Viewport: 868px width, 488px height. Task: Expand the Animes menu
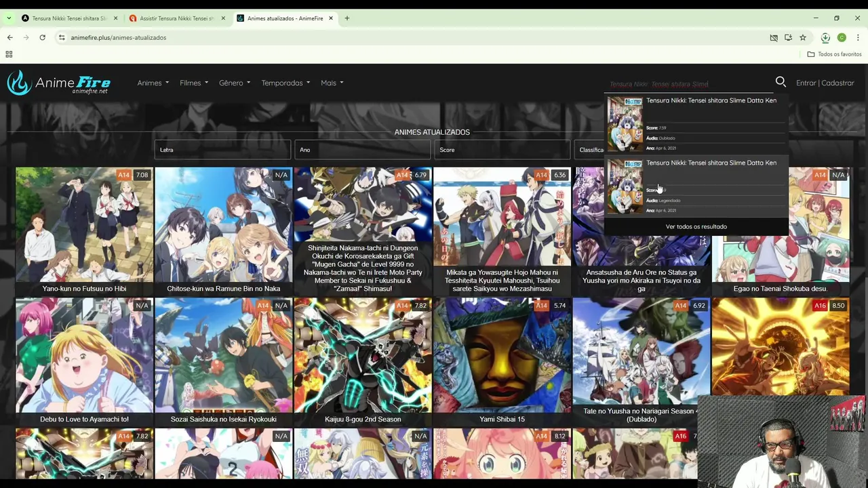click(x=153, y=83)
